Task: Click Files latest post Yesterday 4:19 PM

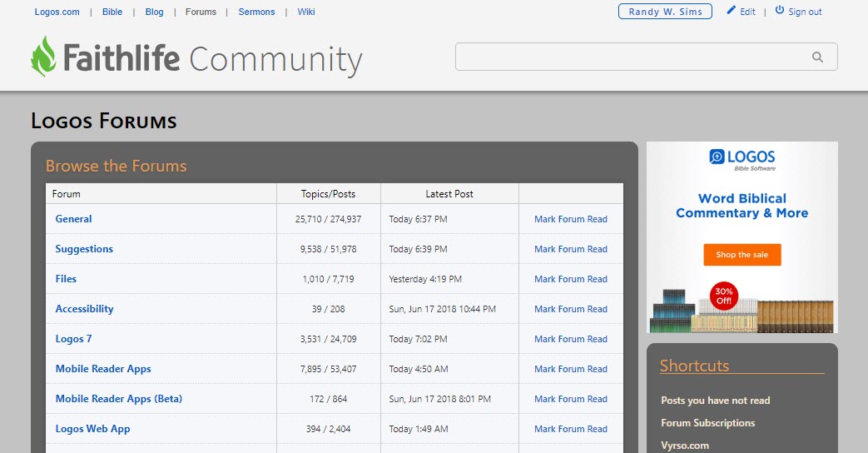Action: (x=425, y=279)
